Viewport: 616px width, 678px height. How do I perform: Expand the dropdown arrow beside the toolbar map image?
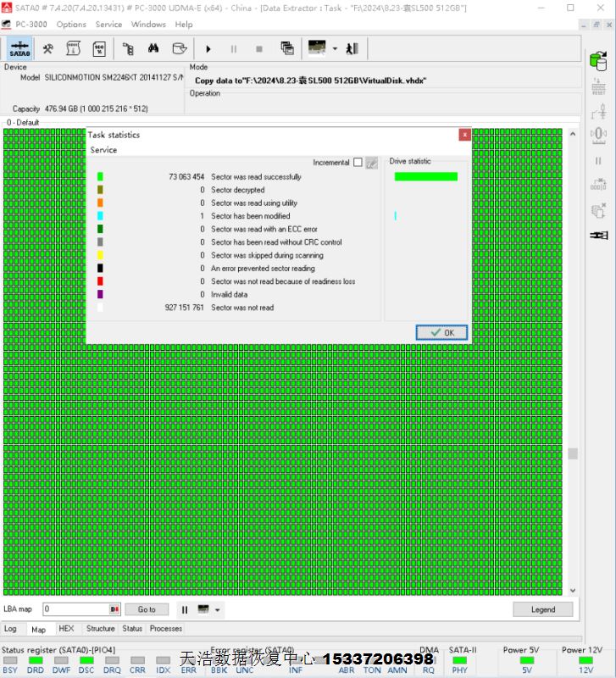(335, 48)
